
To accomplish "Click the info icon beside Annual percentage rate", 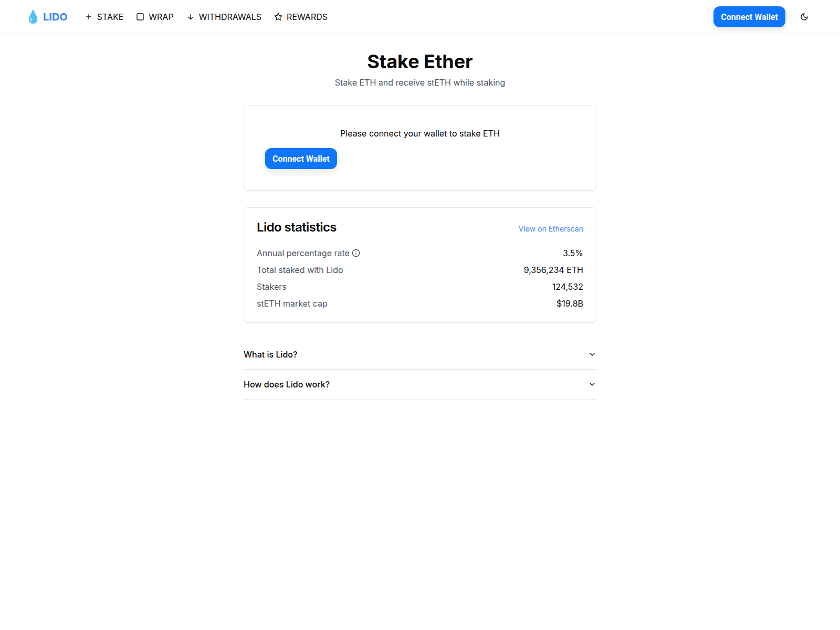I will tap(356, 253).
